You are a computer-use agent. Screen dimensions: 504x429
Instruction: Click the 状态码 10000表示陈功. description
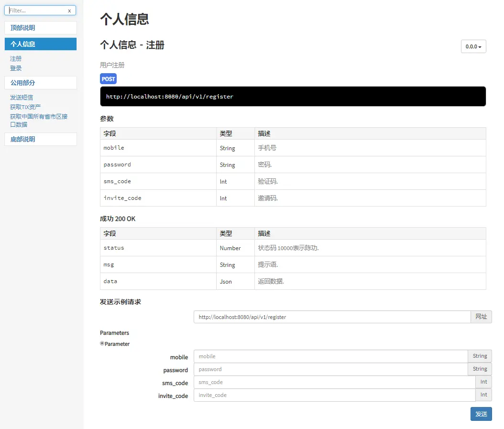tap(370, 248)
